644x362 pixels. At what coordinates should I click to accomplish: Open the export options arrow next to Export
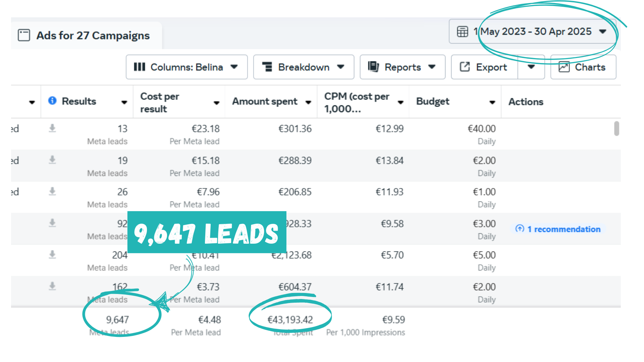(x=531, y=67)
